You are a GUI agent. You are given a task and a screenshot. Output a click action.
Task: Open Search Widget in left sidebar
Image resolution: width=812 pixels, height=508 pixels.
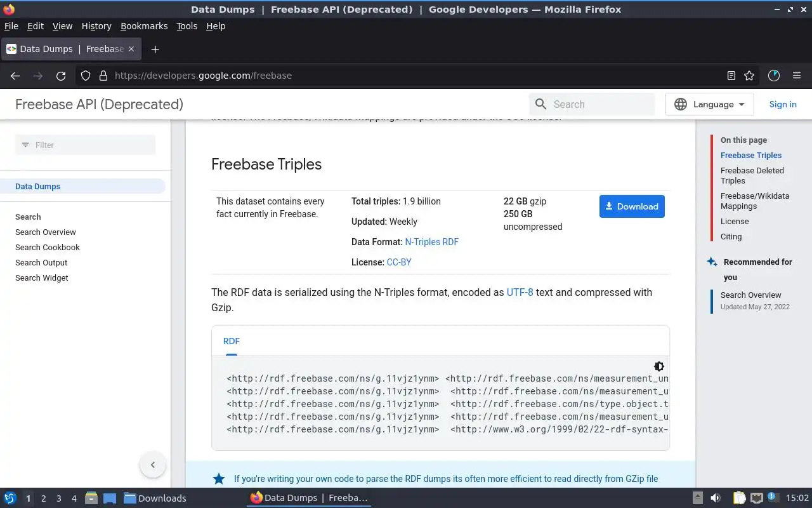[x=42, y=278]
